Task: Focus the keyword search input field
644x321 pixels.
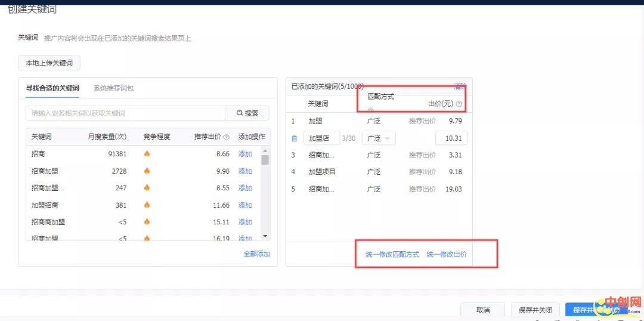Action: (x=125, y=113)
